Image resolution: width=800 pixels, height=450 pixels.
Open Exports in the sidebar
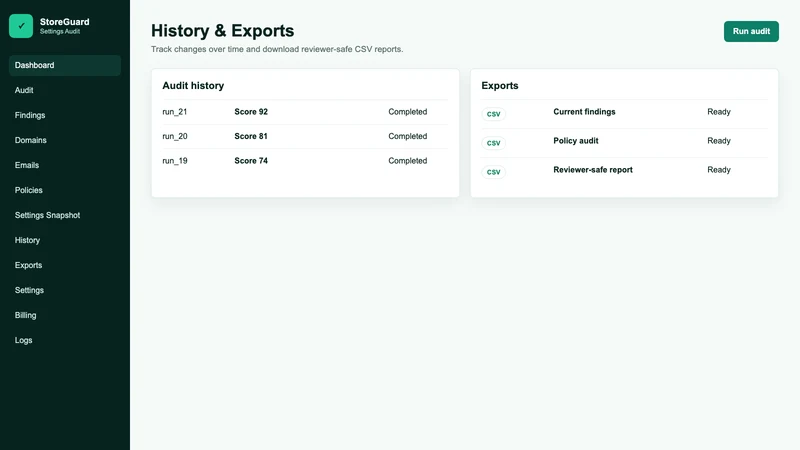coord(65,265)
